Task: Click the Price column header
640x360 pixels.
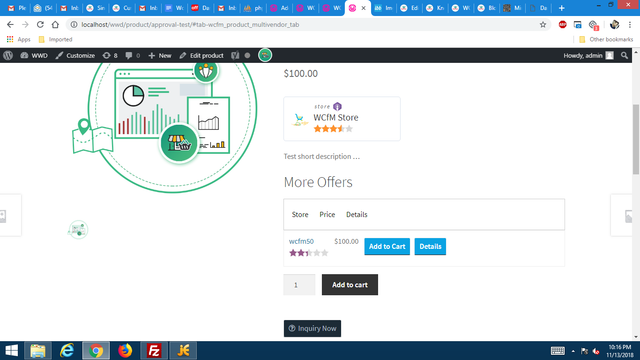Action: click(327, 215)
